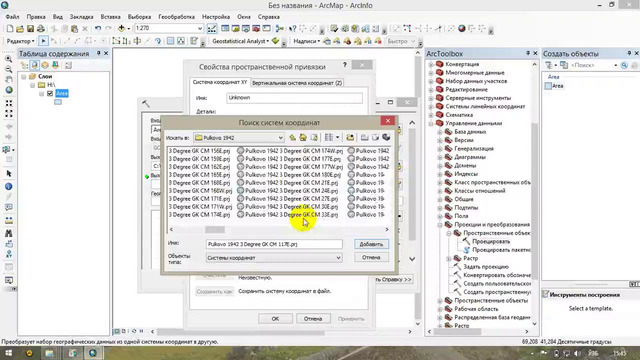Open the Вид menu
This screenshot has width=640, height=360.
point(58,17)
